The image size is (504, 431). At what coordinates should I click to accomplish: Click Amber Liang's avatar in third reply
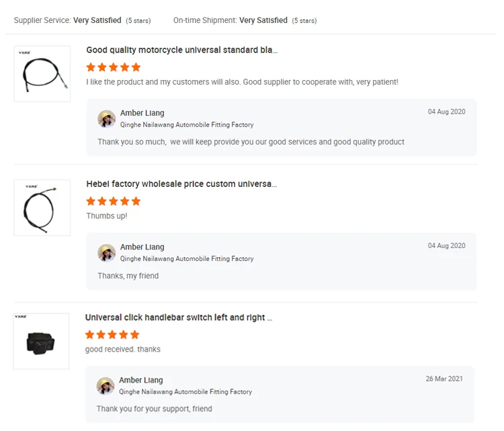(106, 386)
